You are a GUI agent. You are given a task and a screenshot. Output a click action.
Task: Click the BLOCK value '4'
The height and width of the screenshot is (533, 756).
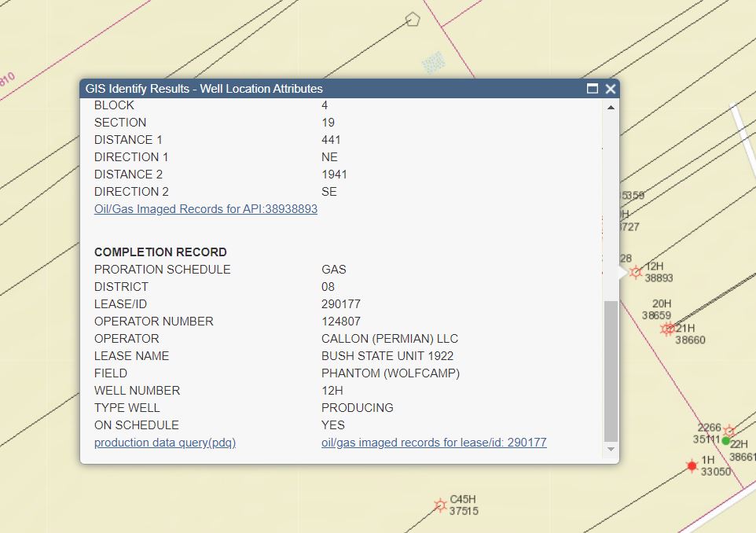tap(325, 105)
